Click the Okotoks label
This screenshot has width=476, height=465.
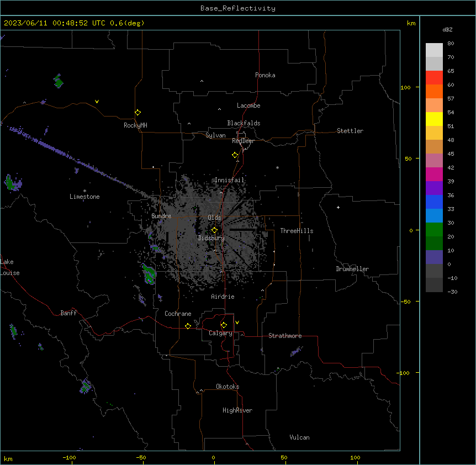pos(228,387)
